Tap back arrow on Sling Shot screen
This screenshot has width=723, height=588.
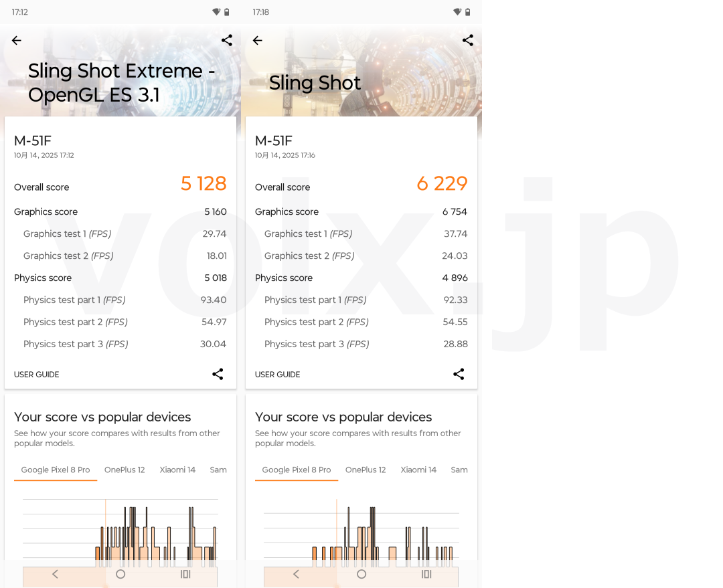[x=258, y=41]
